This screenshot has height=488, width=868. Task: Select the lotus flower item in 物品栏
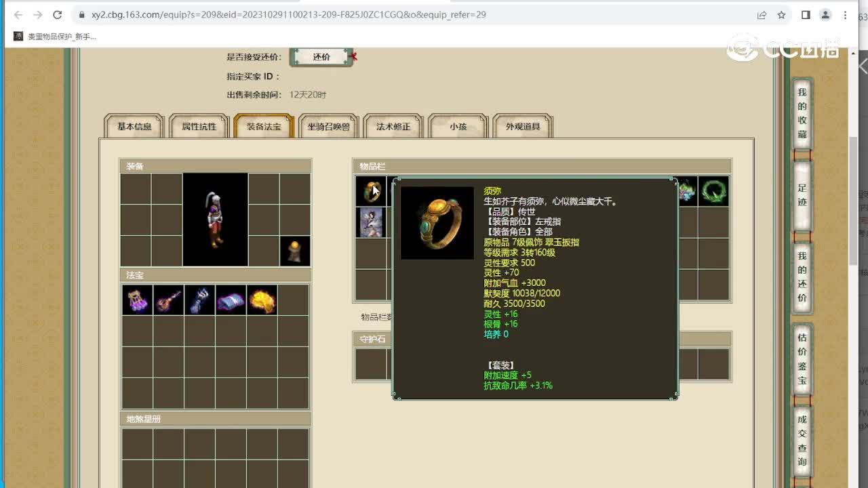tap(686, 191)
